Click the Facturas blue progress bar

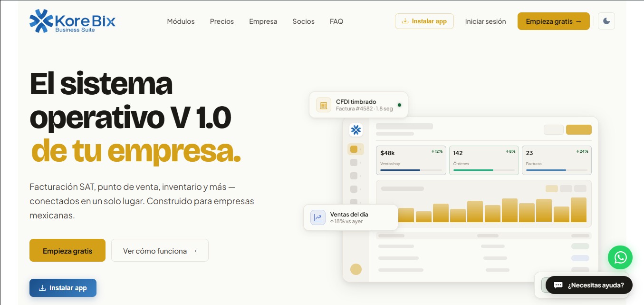pyautogui.click(x=546, y=170)
